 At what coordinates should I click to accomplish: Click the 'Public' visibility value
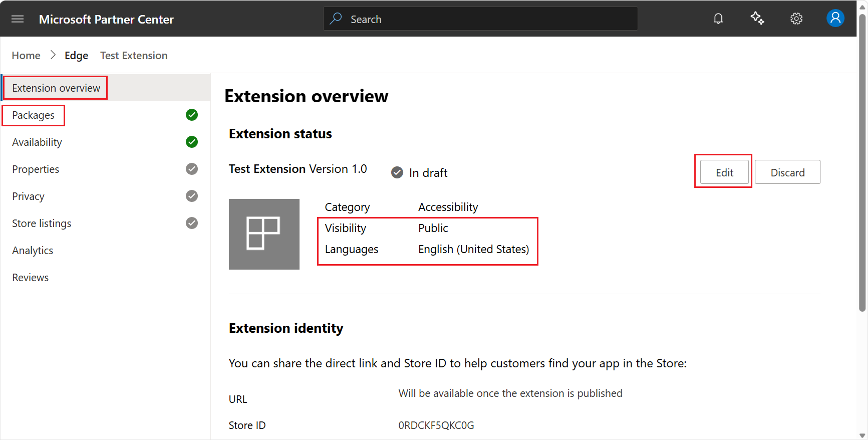coord(433,228)
